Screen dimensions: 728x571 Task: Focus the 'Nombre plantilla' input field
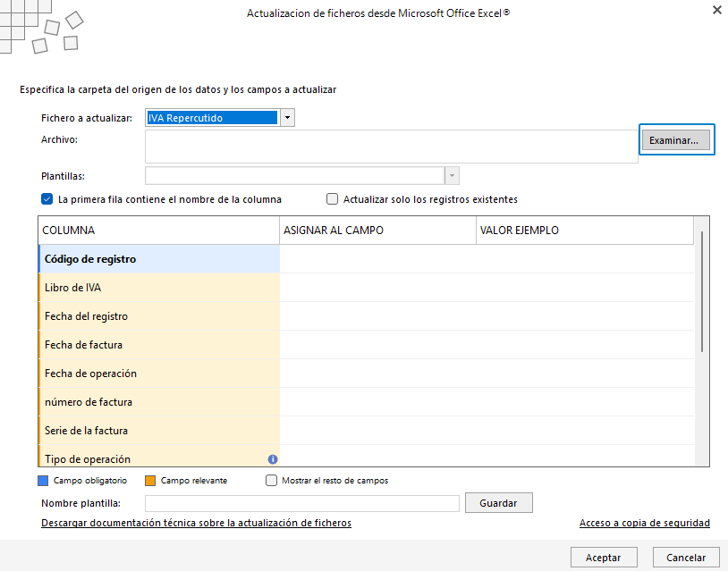(x=301, y=503)
